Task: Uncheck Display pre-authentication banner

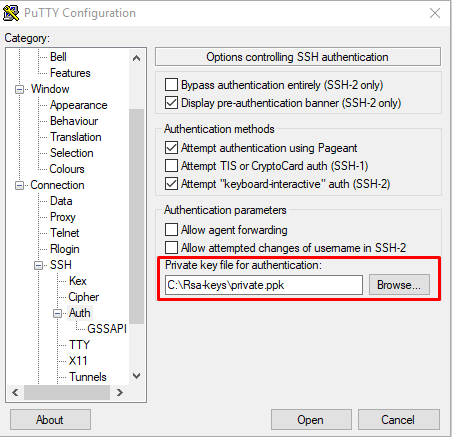Action: pyautogui.click(x=171, y=103)
